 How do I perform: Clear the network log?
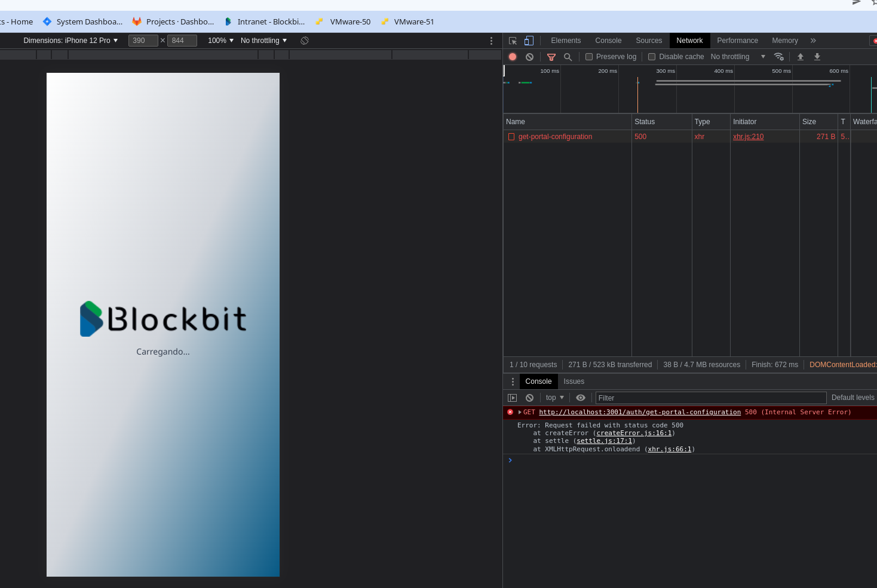pos(529,57)
